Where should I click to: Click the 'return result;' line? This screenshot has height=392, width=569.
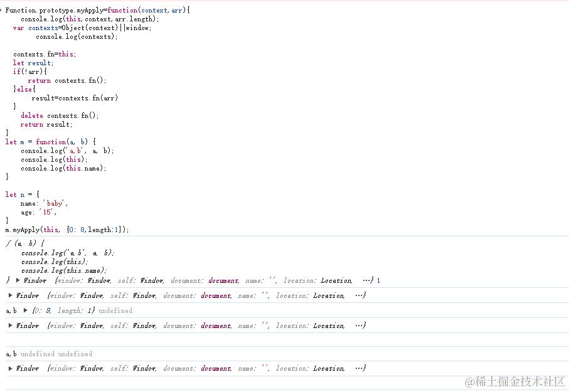pyautogui.click(x=46, y=124)
